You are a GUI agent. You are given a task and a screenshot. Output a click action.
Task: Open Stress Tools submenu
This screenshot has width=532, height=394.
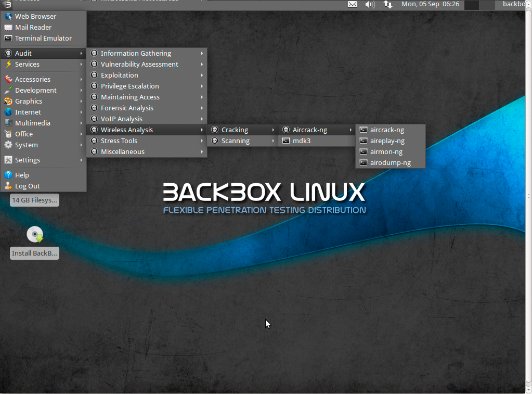point(147,141)
